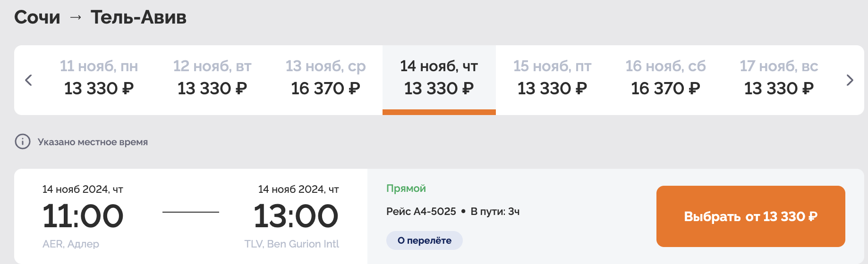The image size is (868, 264).
Task: Select the 12 нояб, вт date tab
Action: point(213,78)
